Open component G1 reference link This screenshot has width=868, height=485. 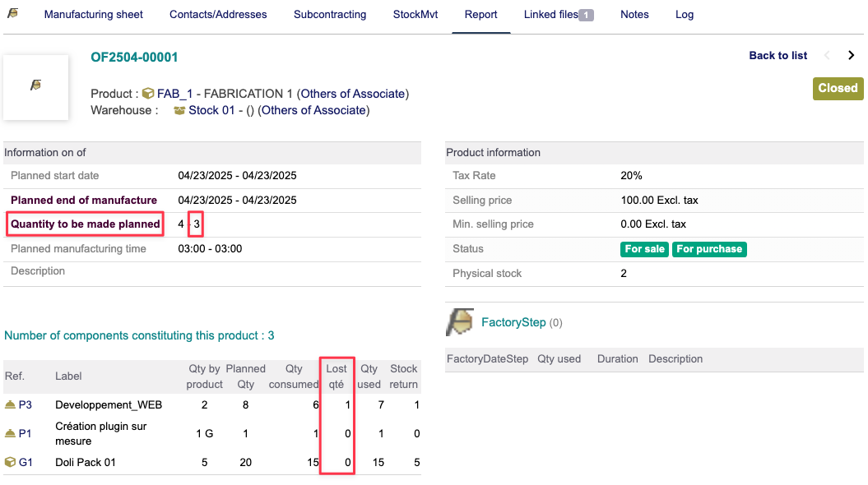click(26, 462)
